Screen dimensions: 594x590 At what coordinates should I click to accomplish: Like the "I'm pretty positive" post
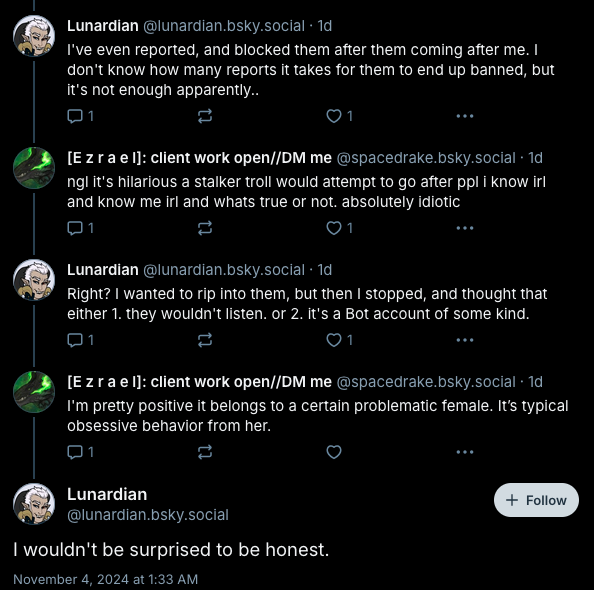[334, 452]
